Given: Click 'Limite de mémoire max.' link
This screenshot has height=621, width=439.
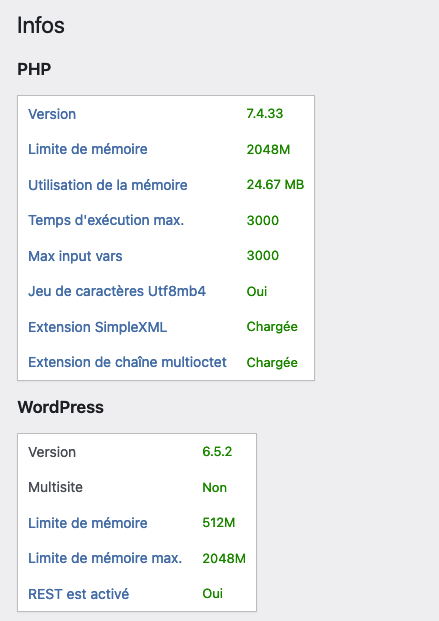Looking at the screenshot, I should (105, 558).
